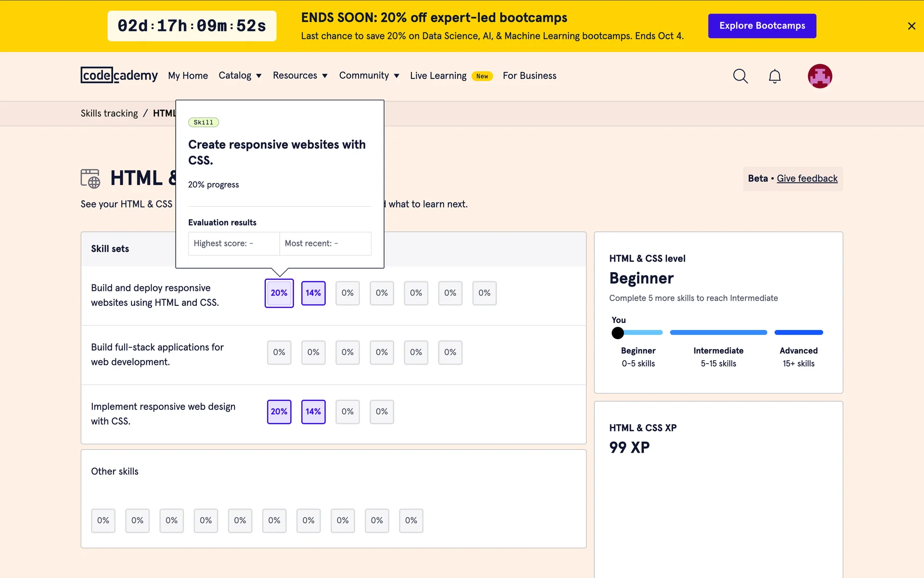
Task: Open Live Learning page
Action: pos(438,76)
